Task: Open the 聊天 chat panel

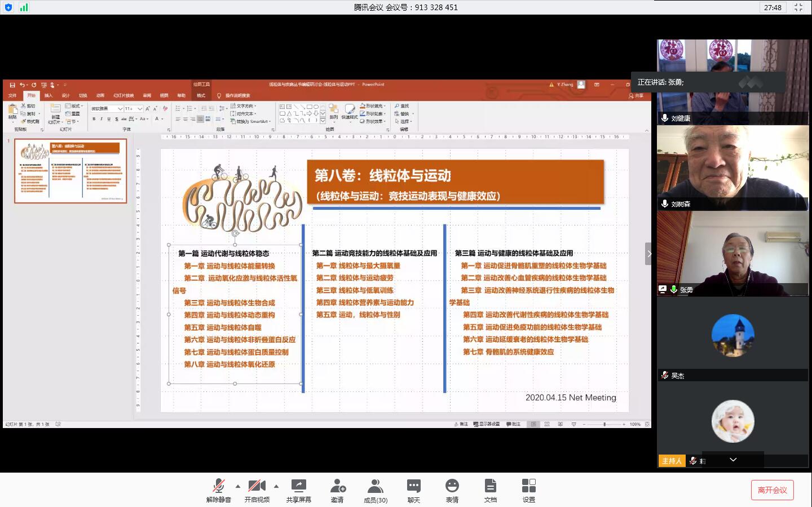Action: (x=413, y=490)
